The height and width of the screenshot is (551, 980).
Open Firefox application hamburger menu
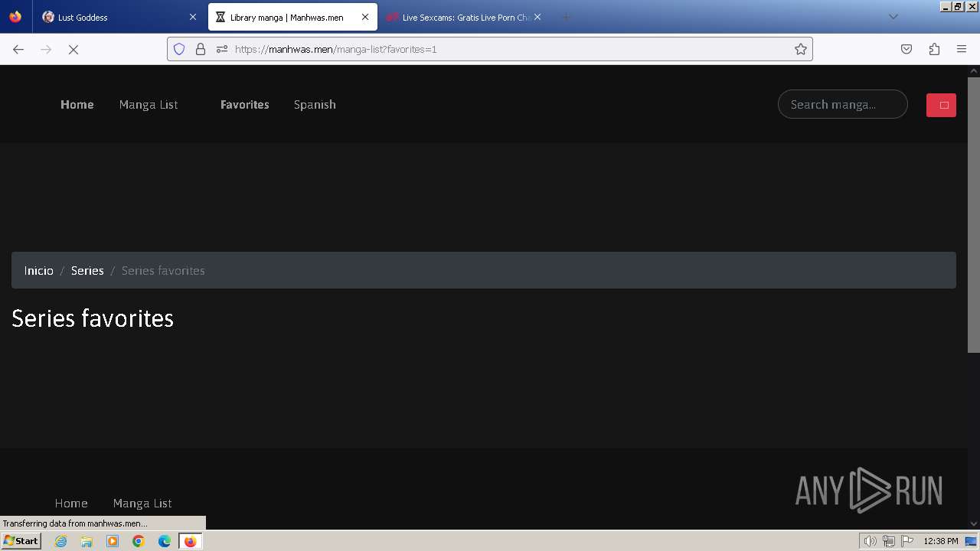click(x=962, y=49)
